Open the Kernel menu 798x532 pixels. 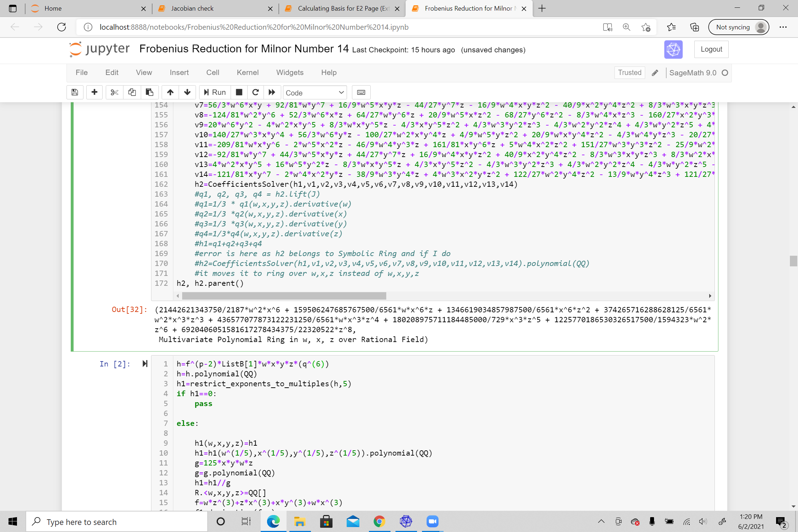pyautogui.click(x=248, y=73)
